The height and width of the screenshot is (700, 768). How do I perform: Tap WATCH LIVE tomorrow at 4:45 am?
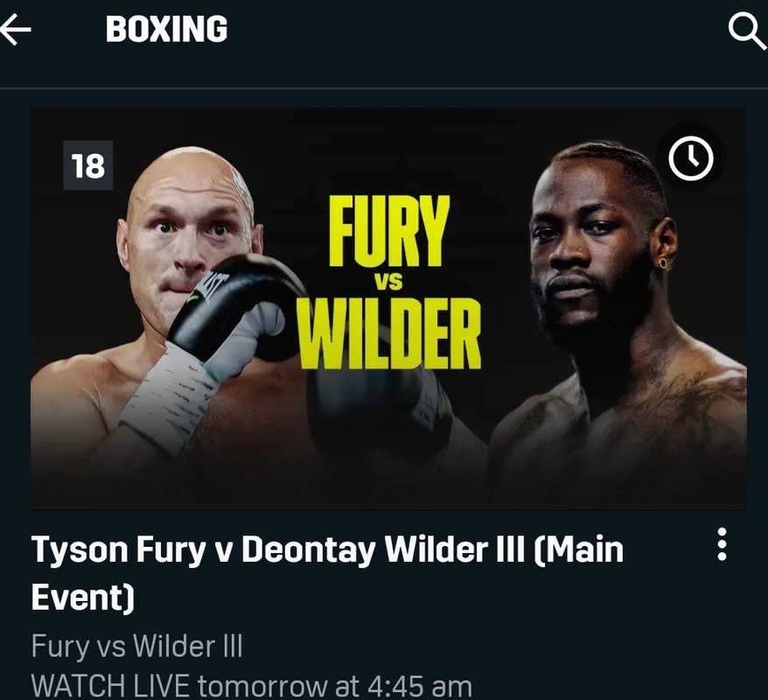(252, 686)
